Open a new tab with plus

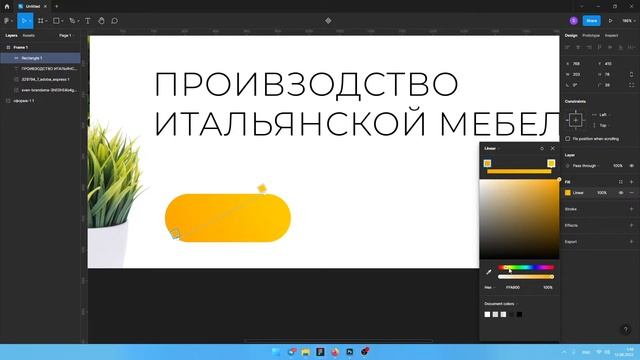(56, 7)
